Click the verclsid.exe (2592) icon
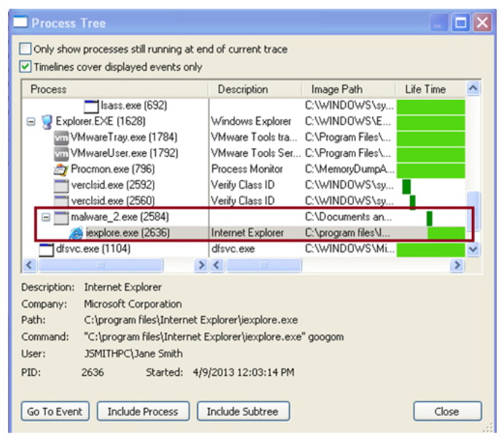This screenshot has height=440, width=504. tap(61, 185)
